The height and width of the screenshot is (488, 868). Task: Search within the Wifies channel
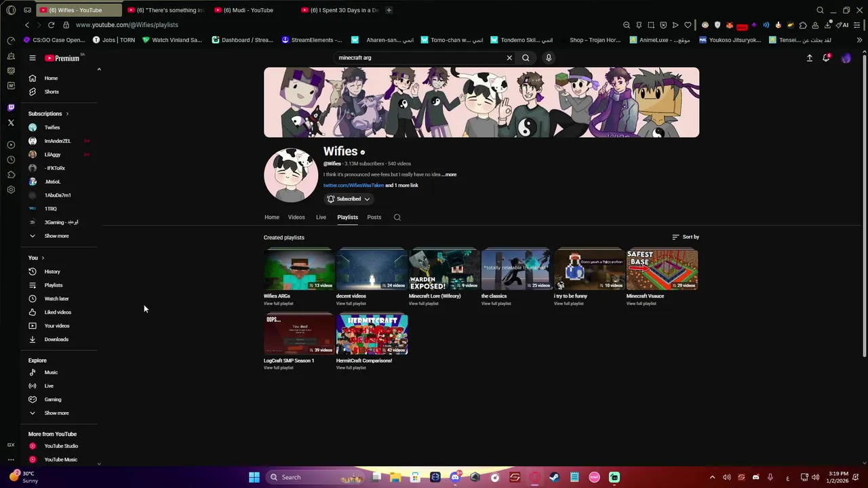397,218
